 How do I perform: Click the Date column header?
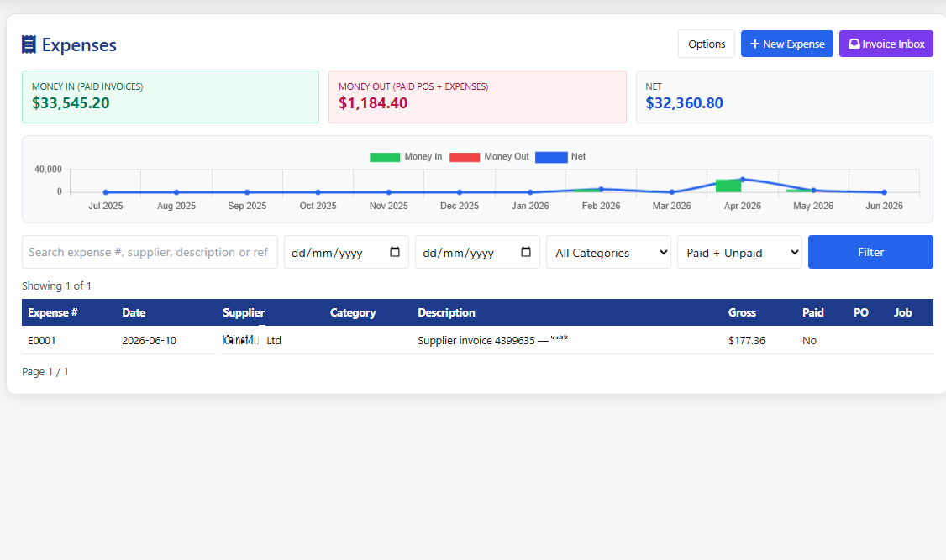point(134,313)
